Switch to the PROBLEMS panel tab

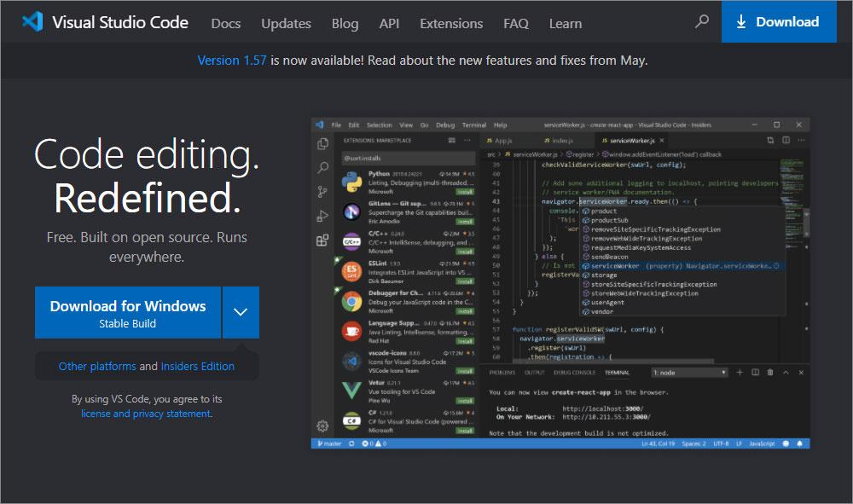(502, 373)
